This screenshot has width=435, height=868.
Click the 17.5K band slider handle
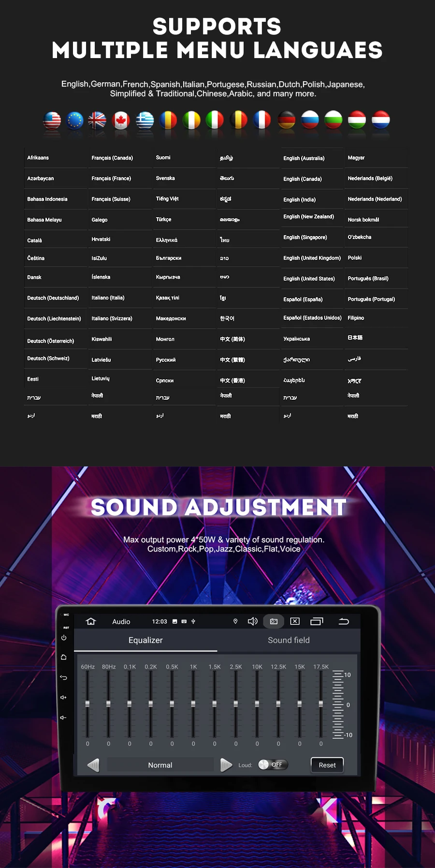pos(321,704)
